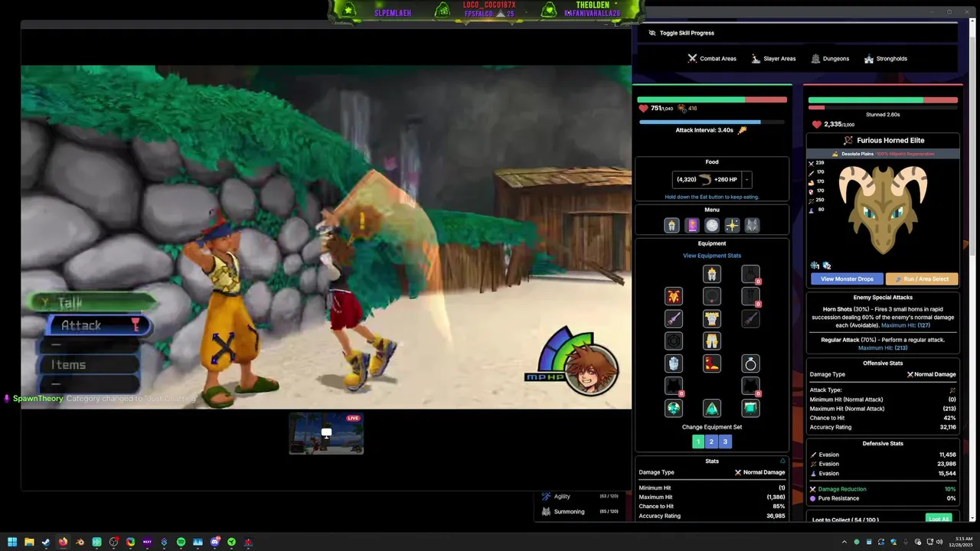The height and width of the screenshot is (551, 980).
Task: Open the combat helmet menu icon
Action: pyautogui.click(x=671, y=225)
